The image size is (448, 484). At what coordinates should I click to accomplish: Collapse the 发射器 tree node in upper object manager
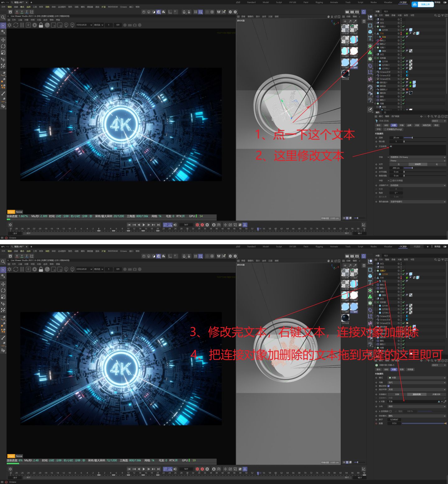click(x=375, y=58)
